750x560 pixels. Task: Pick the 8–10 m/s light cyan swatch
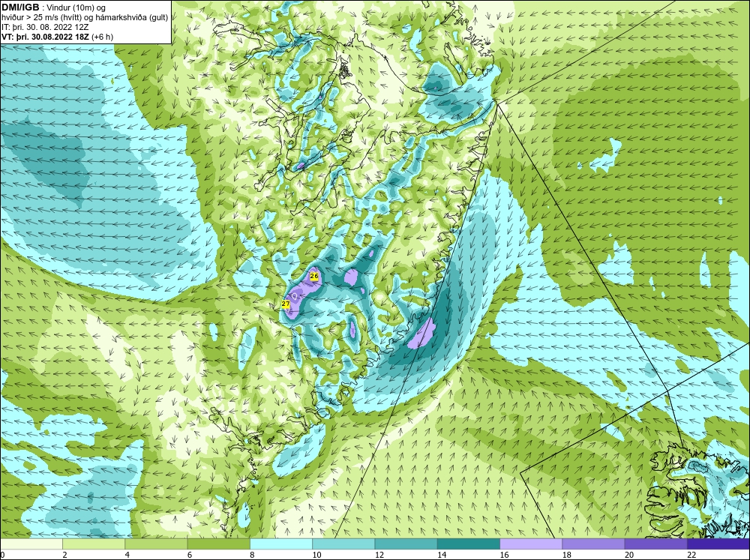pos(281,544)
